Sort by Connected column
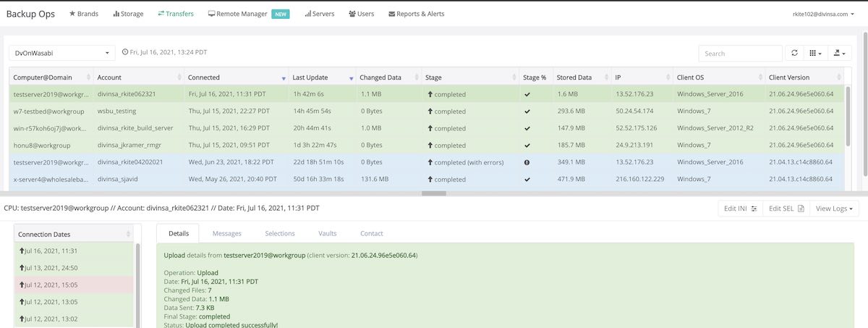The height and width of the screenshot is (328, 868). (x=236, y=77)
